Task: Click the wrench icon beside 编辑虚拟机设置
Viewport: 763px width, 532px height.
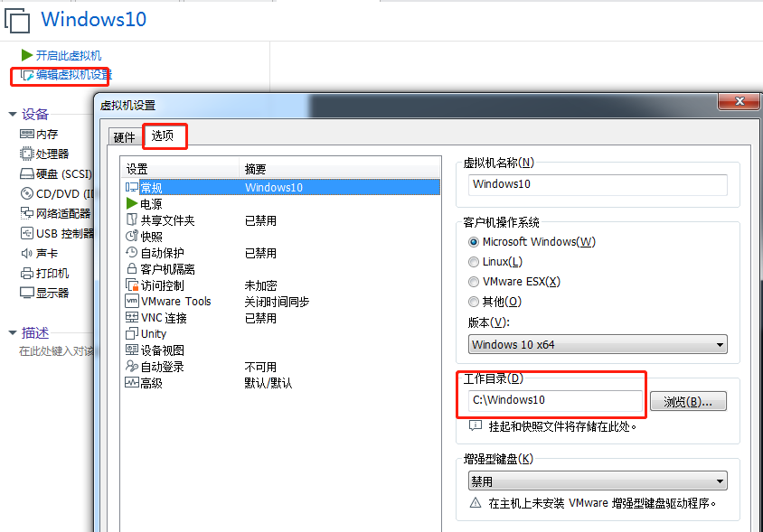Action: point(27,75)
